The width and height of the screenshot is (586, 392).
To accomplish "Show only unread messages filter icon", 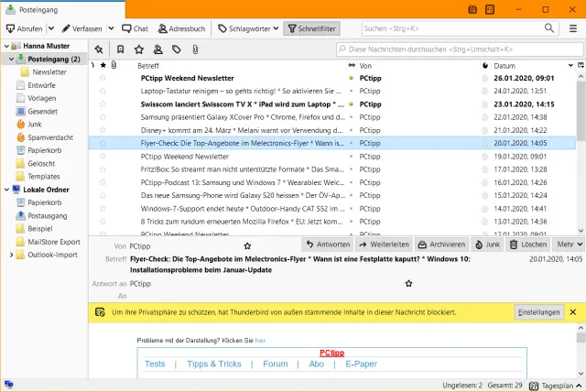I will 120,49.
